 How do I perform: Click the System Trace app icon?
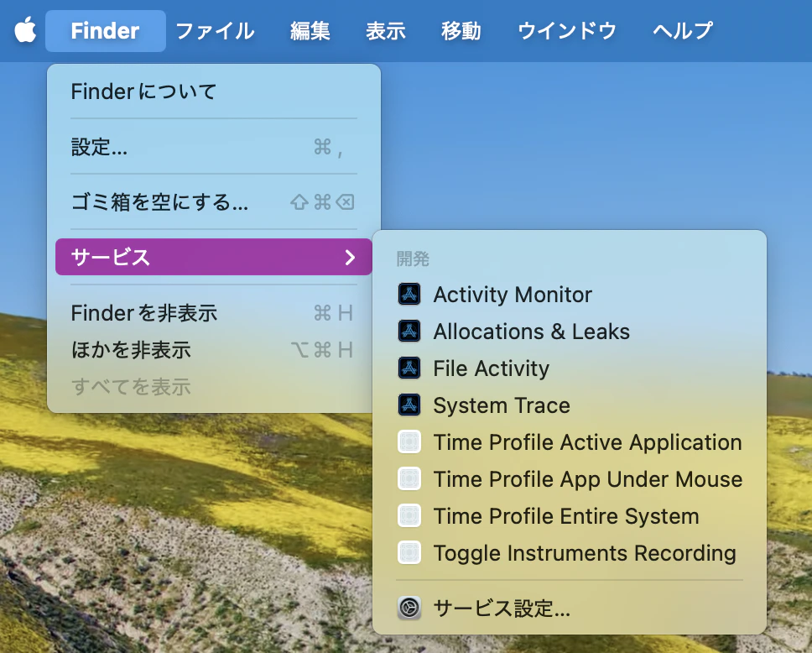[x=409, y=405]
